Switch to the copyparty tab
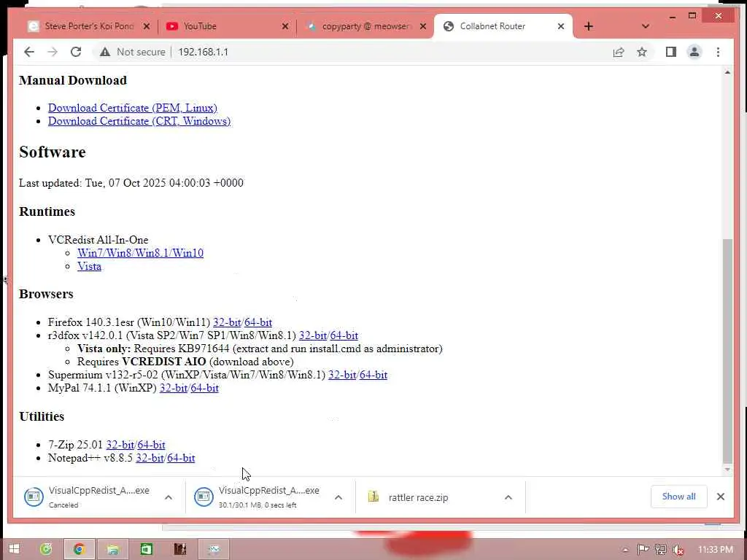Image resolution: width=747 pixels, height=560 pixels. tap(365, 26)
